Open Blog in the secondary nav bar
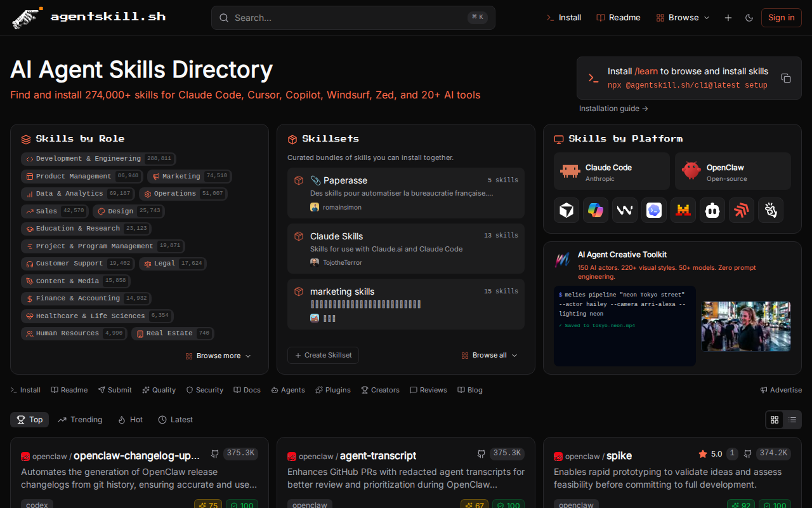This screenshot has height=508, width=812. pyautogui.click(x=470, y=390)
